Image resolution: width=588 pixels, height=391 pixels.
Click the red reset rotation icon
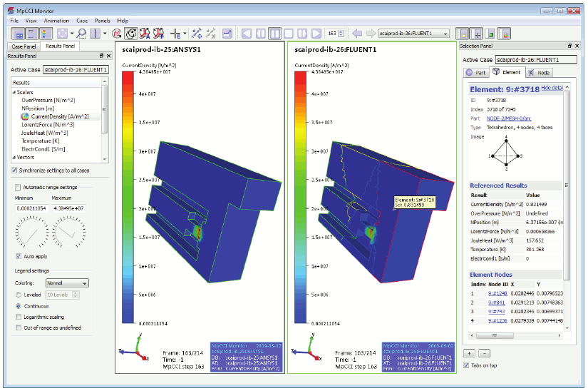[x=117, y=34]
